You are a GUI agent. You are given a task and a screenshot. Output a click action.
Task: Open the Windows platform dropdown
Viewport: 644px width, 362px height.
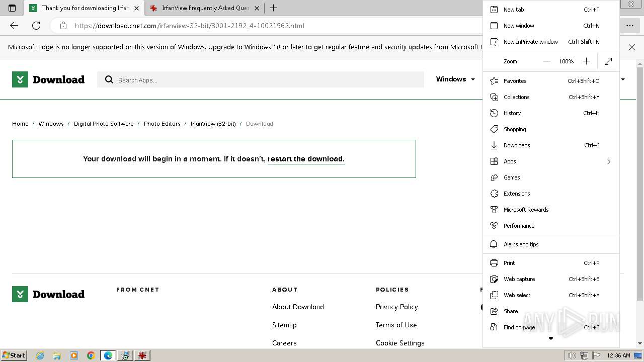tap(455, 79)
